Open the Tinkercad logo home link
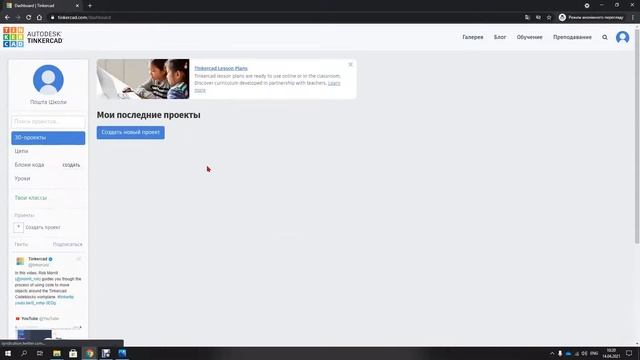 coord(33,37)
